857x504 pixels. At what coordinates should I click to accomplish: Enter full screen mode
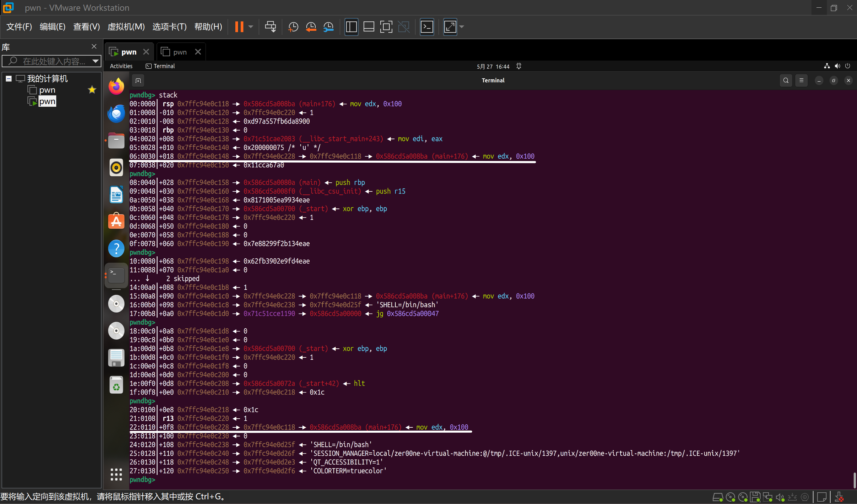coord(386,26)
